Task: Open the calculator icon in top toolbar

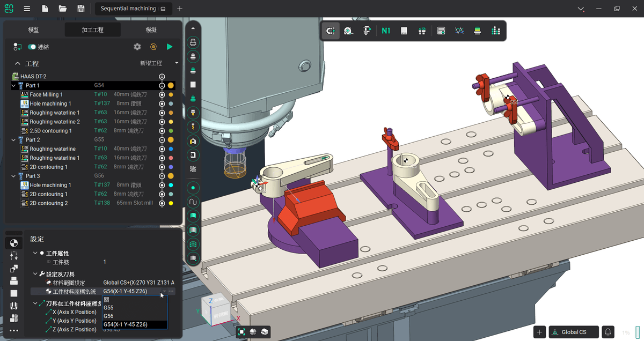Action: coord(441,31)
